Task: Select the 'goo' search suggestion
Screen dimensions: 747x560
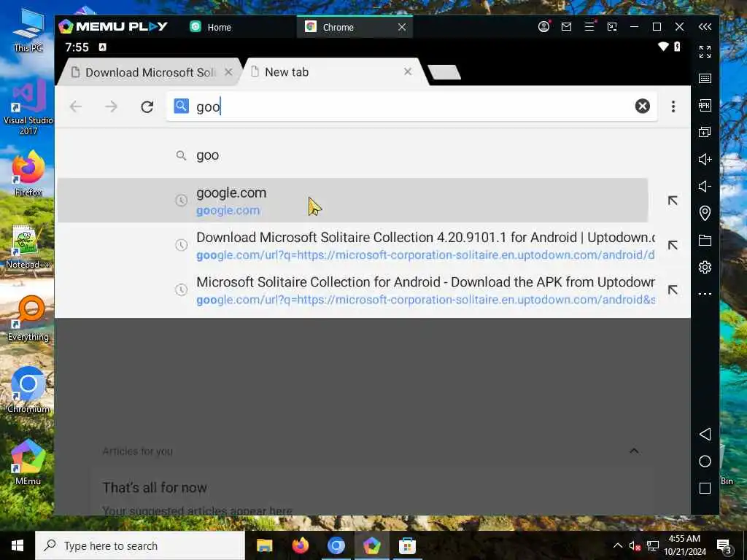Action: coord(352,155)
